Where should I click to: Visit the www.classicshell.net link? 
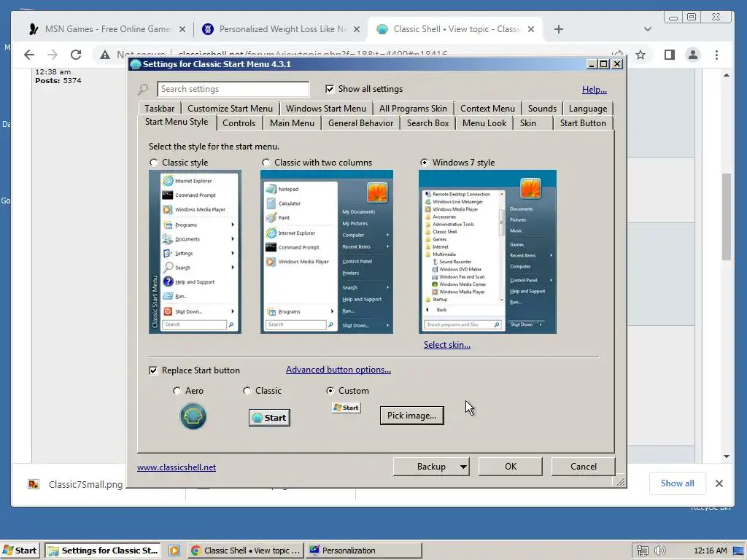177,467
